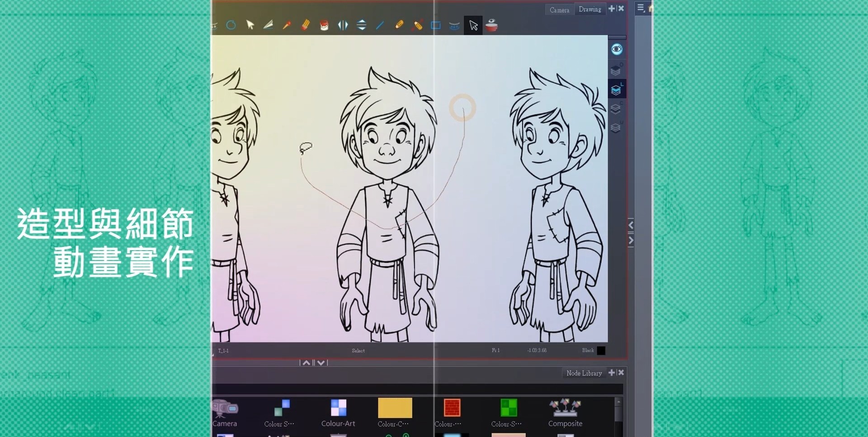This screenshot has height=437, width=868.
Task: Click the blue circular lasso icon
Action: click(231, 25)
